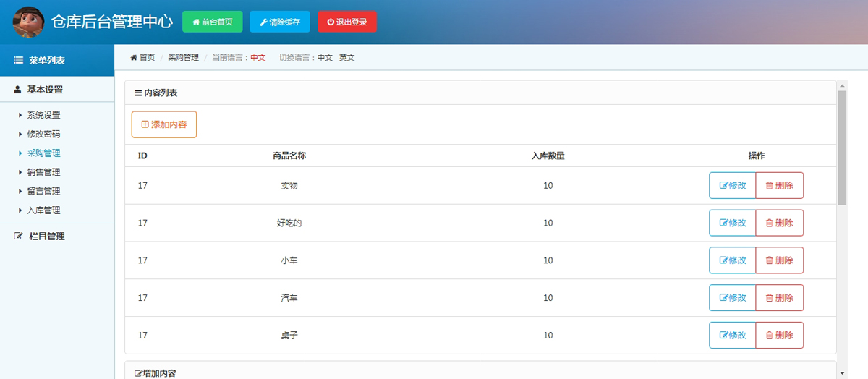Collapse the 基本设置 section
The width and height of the screenshot is (868, 379).
click(57, 90)
